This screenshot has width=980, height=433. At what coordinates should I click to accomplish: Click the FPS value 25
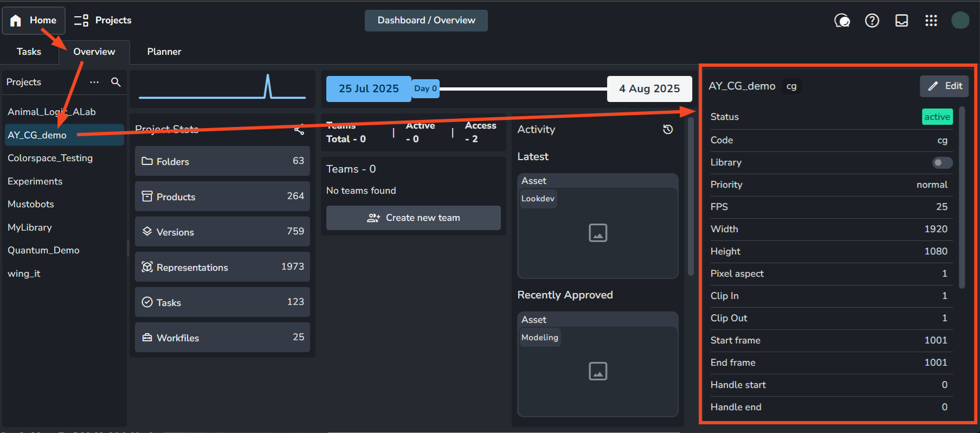coord(942,207)
